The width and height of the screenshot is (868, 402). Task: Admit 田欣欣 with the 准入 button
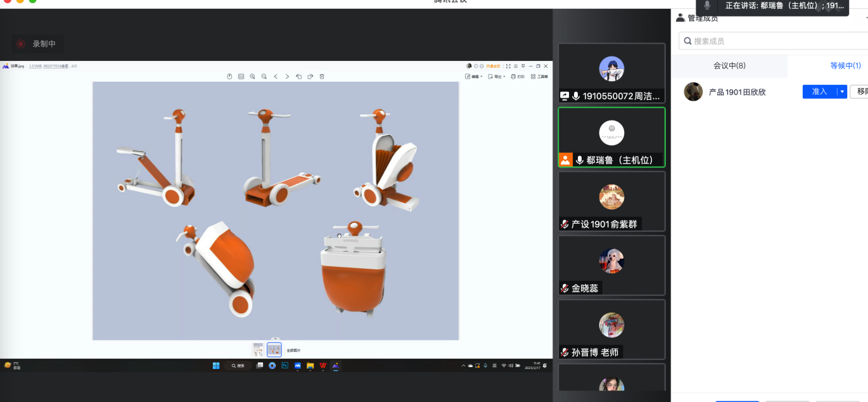(819, 91)
